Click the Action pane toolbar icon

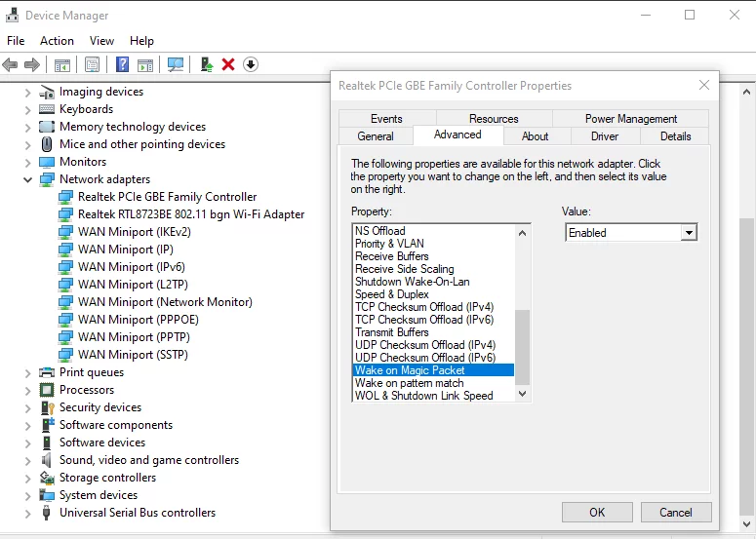[x=145, y=64]
